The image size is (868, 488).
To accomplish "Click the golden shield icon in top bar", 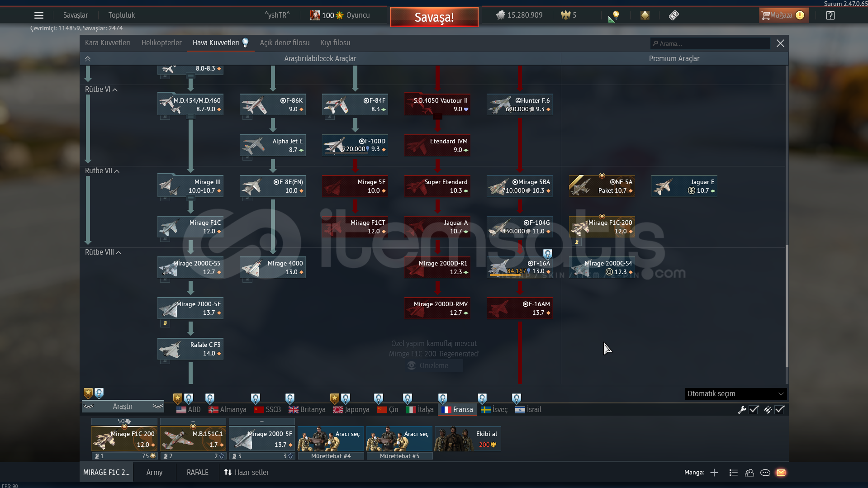I will pyautogui.click(x=645, y=15).
